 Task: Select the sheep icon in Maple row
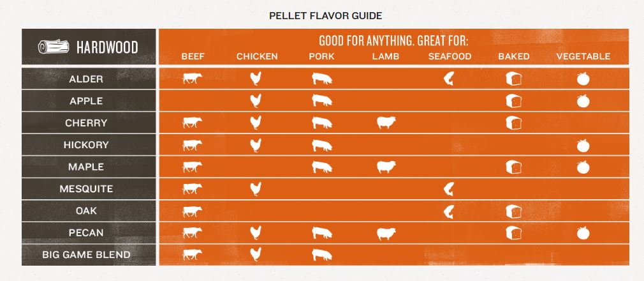coord(386,167)
